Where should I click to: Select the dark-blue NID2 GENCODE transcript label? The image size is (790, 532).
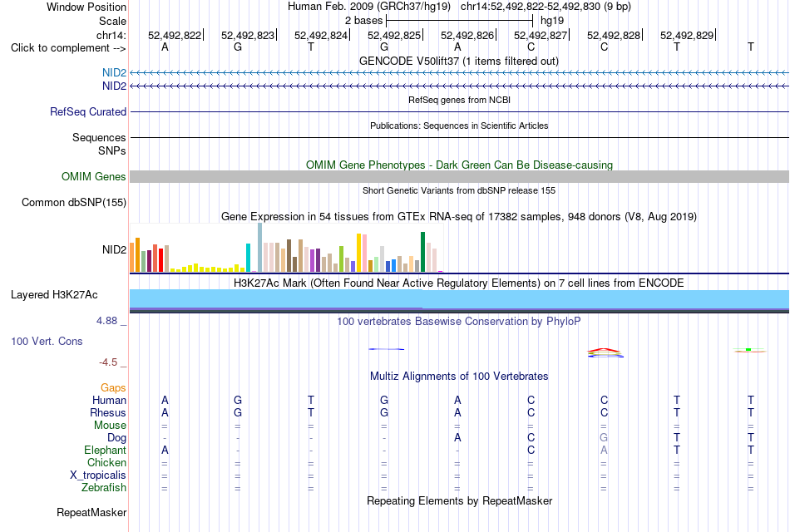click(x=115, y=86)
